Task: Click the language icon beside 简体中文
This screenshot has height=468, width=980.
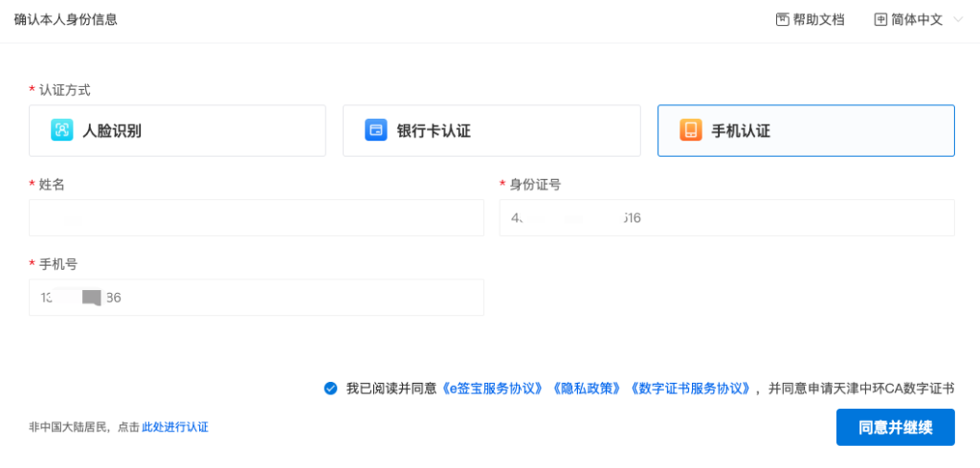Action: point(880,19)
